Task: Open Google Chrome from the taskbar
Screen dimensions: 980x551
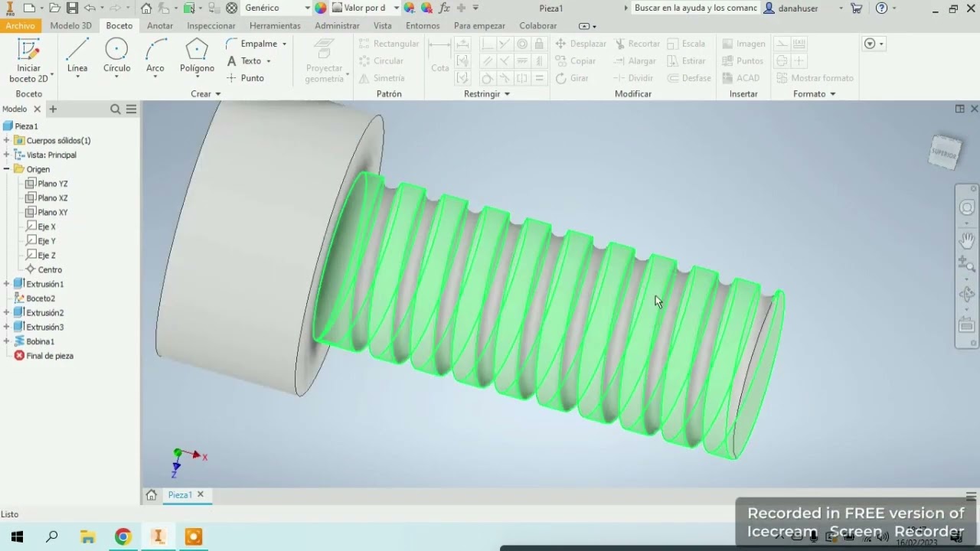Action: (123, 537)
